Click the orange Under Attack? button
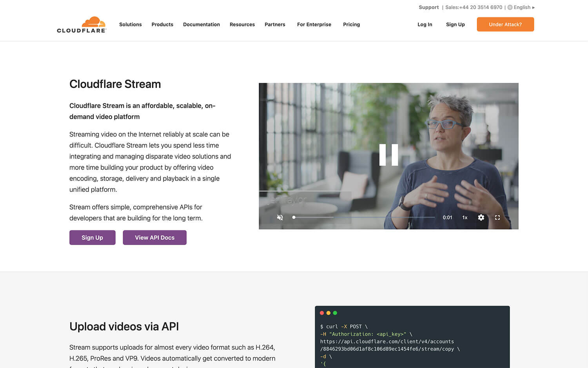 click(505, 24)
